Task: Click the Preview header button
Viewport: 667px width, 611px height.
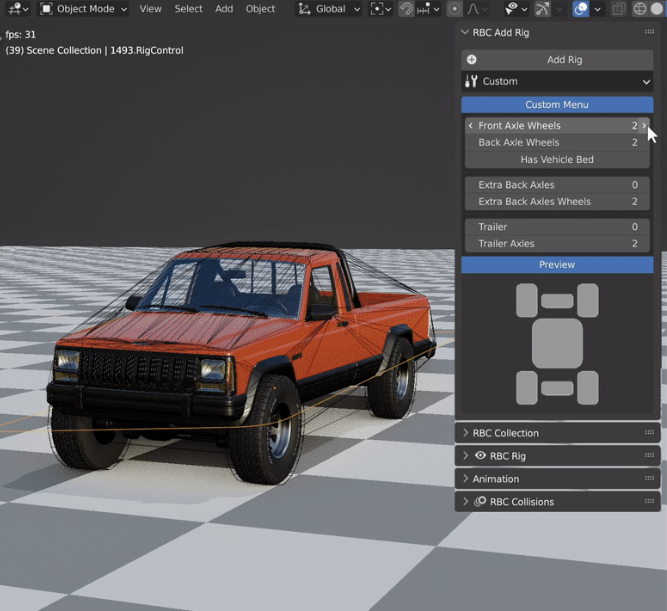Action: pos(557,265)
